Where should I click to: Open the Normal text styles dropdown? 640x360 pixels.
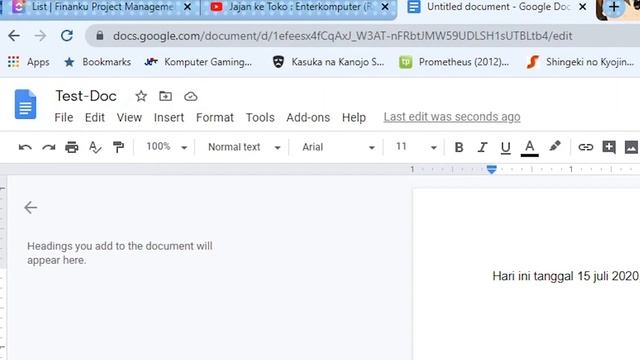coord(244,147)
